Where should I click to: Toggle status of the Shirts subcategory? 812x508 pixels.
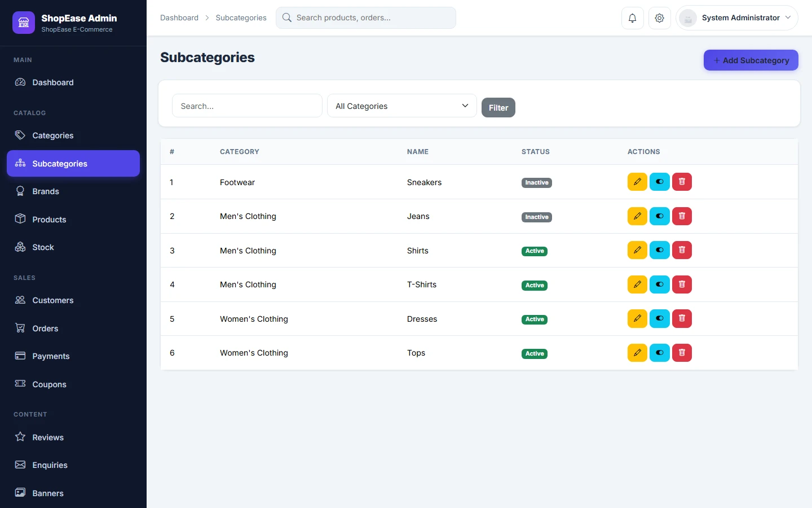pyautogui.click(x=660, y=250)
